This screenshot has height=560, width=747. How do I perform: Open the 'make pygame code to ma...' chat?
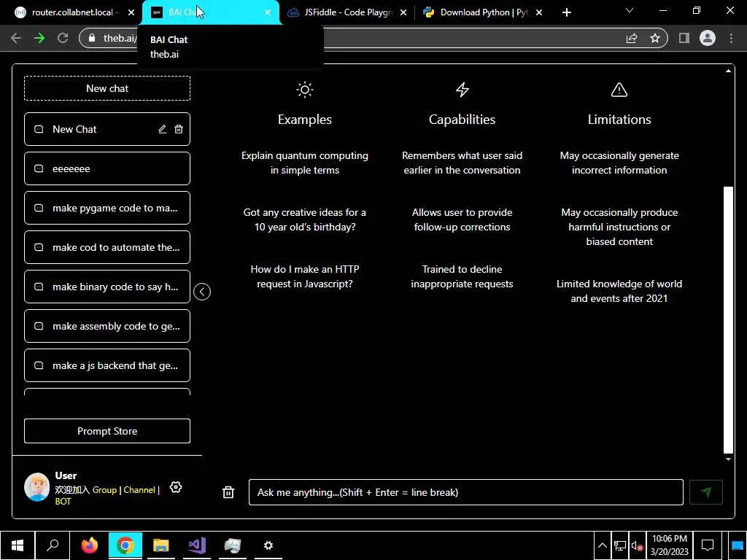pyautogui.click(x=107, y=208)
